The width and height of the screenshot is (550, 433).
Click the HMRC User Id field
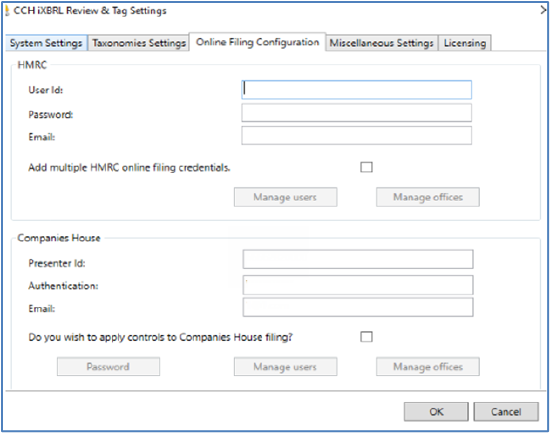click(356, 90)
